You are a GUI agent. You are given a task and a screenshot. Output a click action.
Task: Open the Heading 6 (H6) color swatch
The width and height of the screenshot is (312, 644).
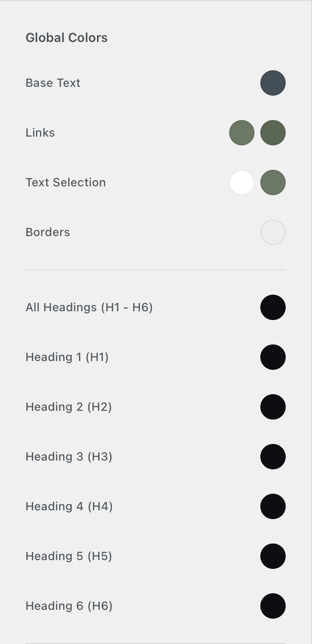click(x=273, y=606)
